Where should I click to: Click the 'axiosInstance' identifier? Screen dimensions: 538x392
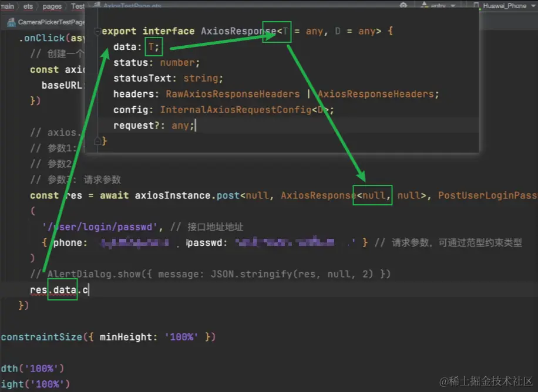[173, 195]
